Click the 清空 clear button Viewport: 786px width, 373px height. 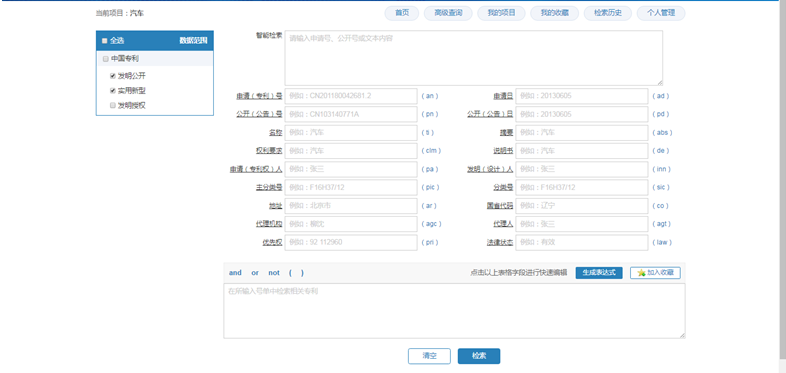pos(430,356)
